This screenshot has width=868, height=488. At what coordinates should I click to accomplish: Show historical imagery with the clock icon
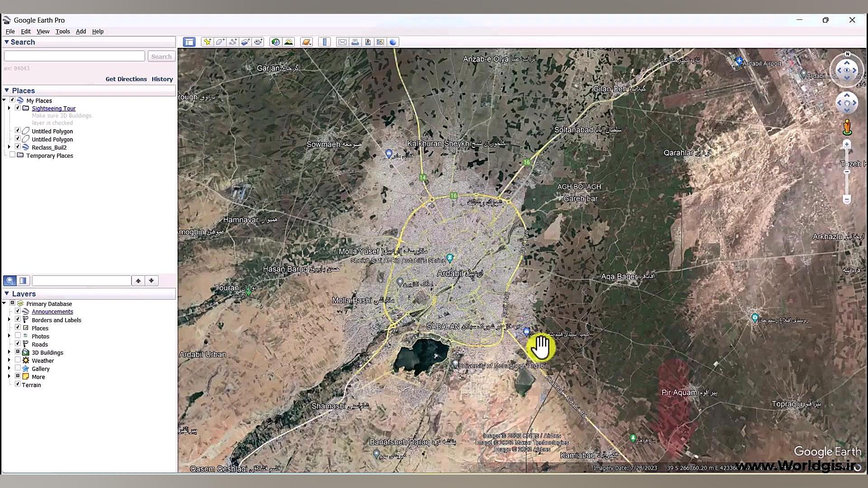[x=275, y=42]
